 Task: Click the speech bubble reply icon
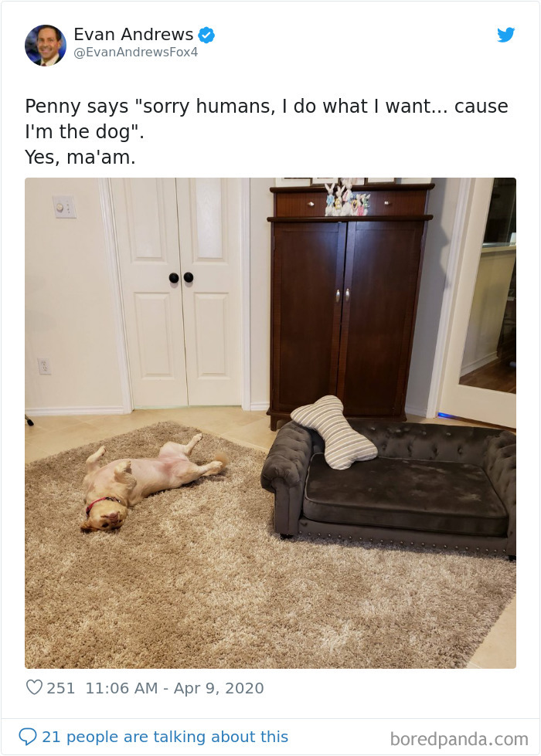click(x=28, y=736)
